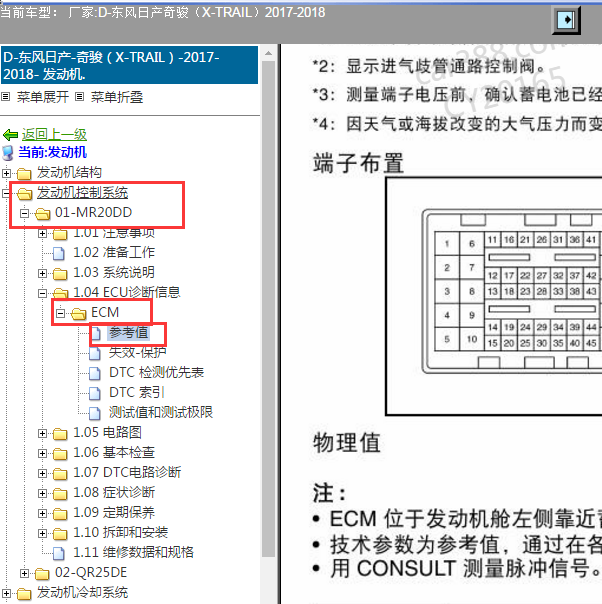
Task: Click the 1.02 准备工作 document icon
Action: 59,253
